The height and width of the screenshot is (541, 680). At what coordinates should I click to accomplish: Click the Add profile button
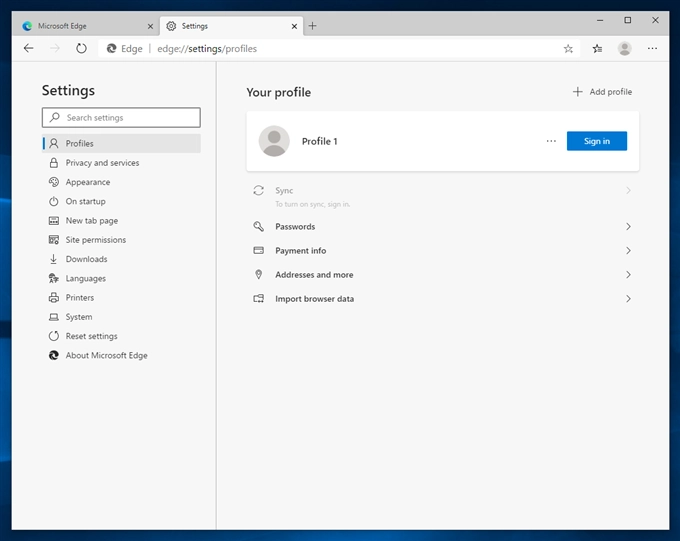coord(602,92)
